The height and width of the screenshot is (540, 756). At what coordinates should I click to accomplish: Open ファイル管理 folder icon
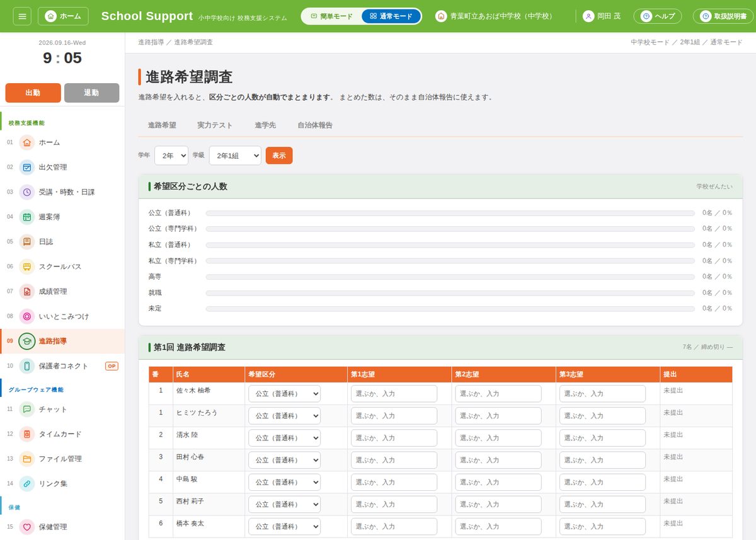(x=27, y=459)
